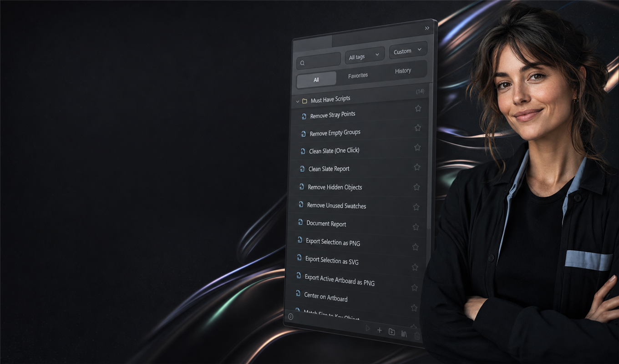
Task: Click script icon beside Center on Artboard
Action: point(298,293)
